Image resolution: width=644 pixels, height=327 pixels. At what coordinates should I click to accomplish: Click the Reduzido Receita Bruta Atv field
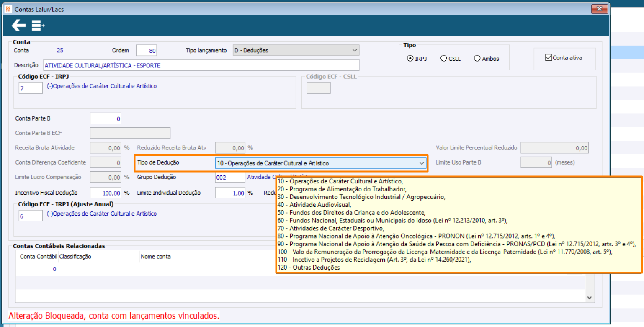pos(230,148)
